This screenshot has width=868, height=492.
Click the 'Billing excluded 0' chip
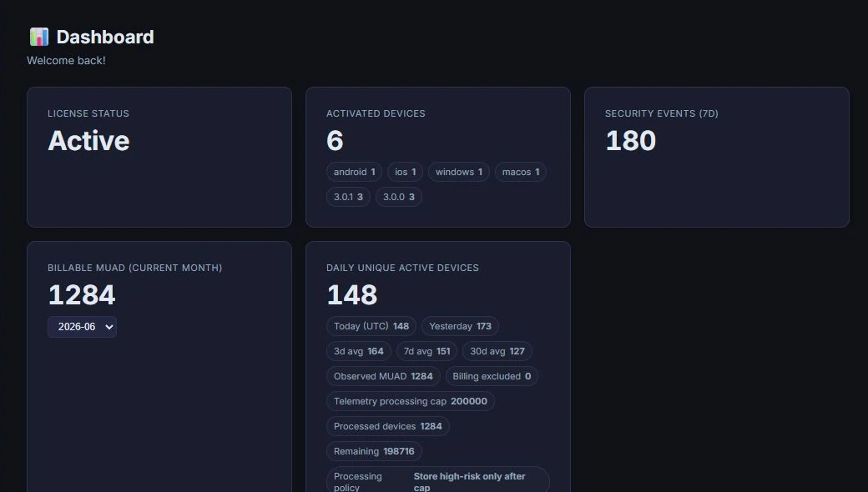(492, 376)
